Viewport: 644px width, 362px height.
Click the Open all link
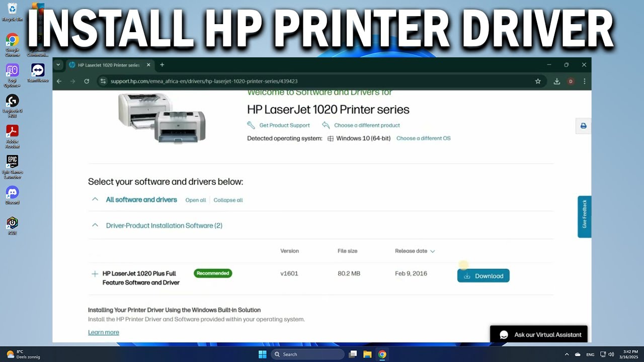(x=196, y=200)
